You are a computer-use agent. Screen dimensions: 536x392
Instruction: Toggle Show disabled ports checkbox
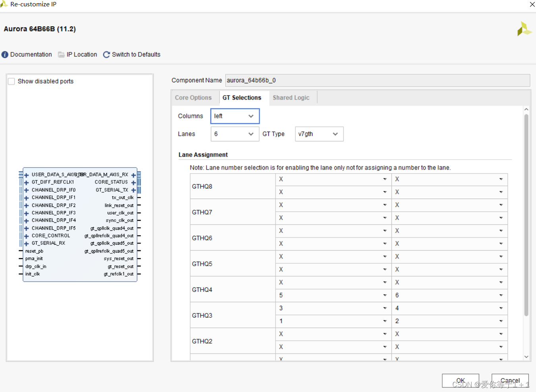pos(12,81)
